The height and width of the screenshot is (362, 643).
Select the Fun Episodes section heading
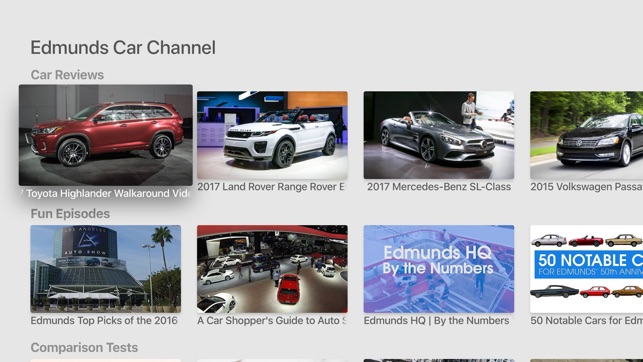(x=70, y=214)
